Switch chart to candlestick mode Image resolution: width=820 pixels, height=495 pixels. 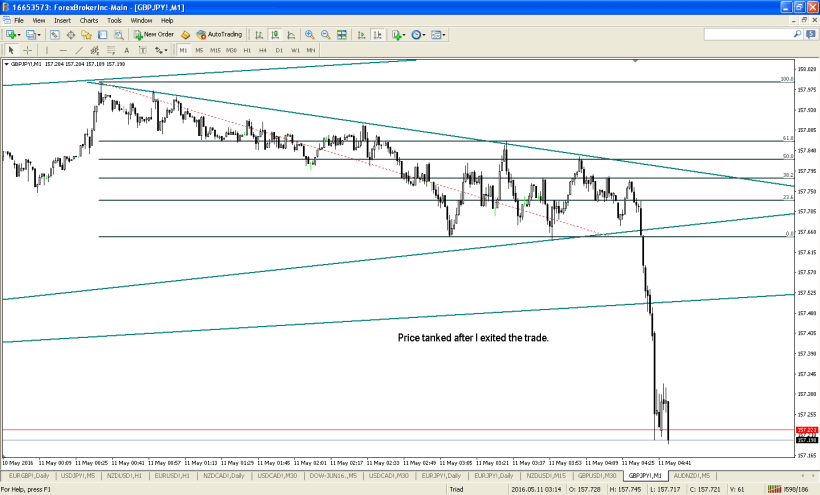click(x=275, y=34)
